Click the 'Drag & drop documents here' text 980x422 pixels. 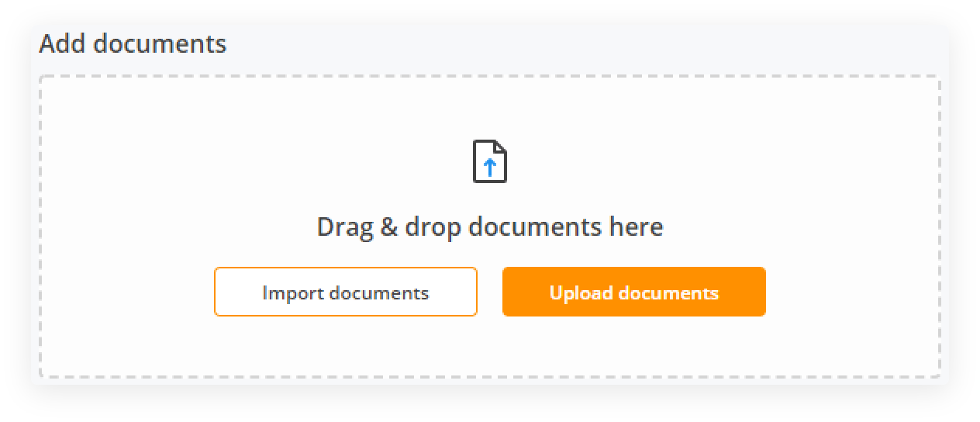(x=490, y=227)
